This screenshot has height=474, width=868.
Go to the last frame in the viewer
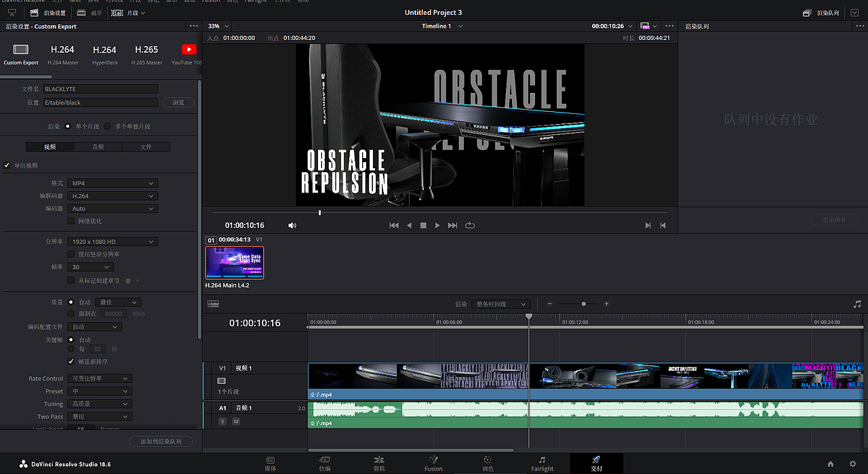point(452,225)
